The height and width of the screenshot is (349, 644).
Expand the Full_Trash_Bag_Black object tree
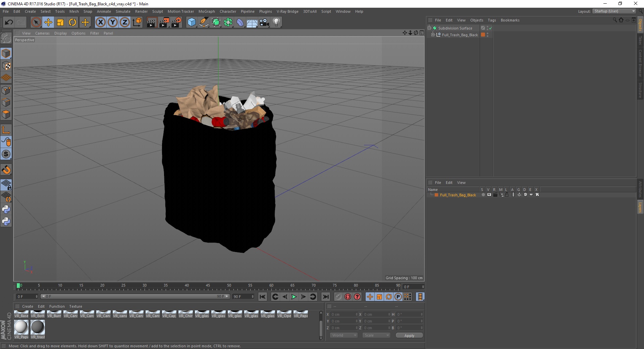pos(433,35)
